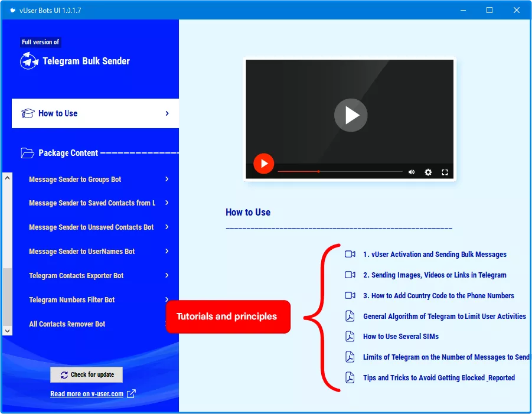This screenshot has width=532, height=414.
Task: Open tutorial 1. vUser Activation and Sending Bulk Messages
Action: click(x=435, y=254)
